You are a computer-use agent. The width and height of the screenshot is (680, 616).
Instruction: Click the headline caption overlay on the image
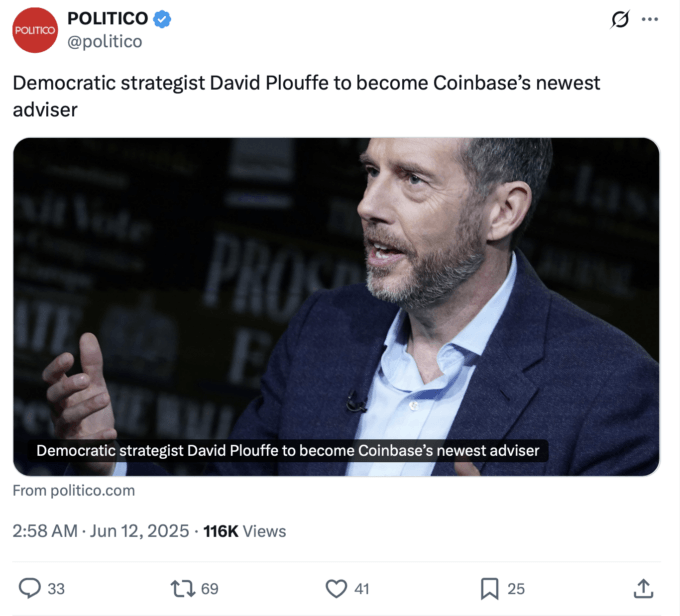pos(288,451)
